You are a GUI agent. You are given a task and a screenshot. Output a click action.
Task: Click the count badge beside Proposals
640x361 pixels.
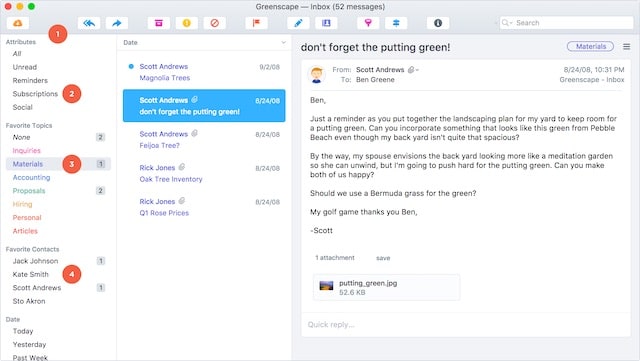100,191
